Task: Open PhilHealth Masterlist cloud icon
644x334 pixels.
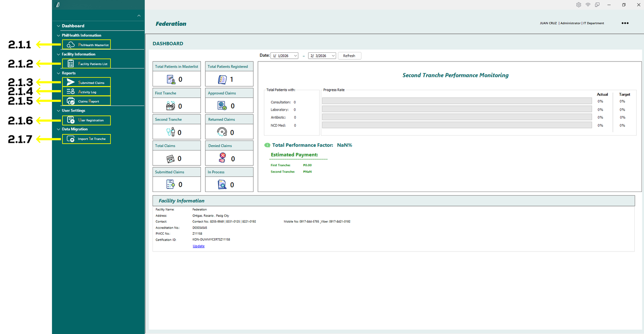Action: pos(71,45)
